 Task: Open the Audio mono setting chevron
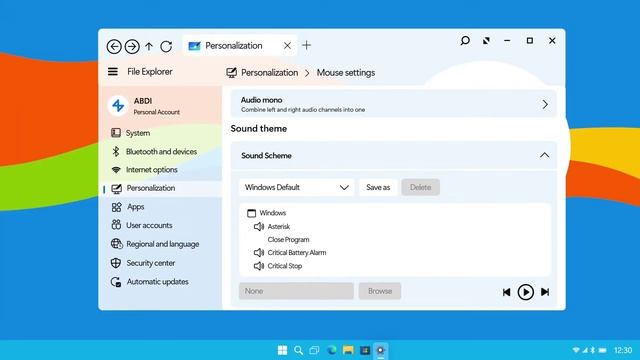(545, 104)
